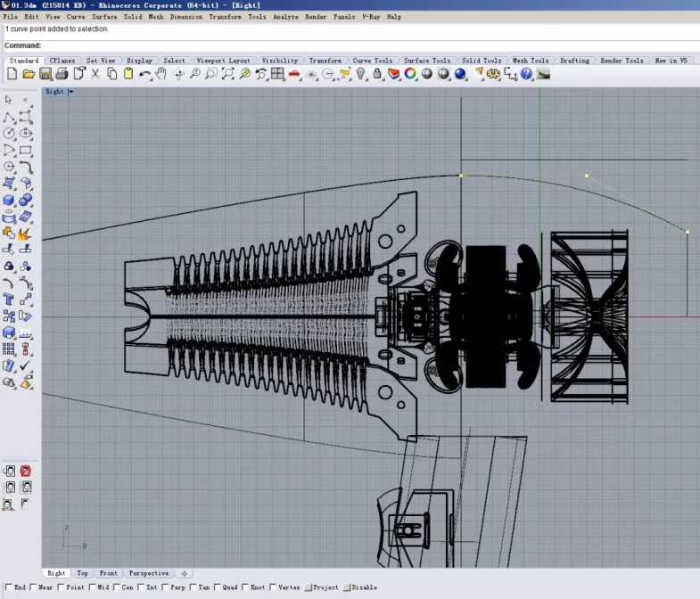
Task: Switch to the Surface Tools toolbar tab
Action: pos(427,61)
